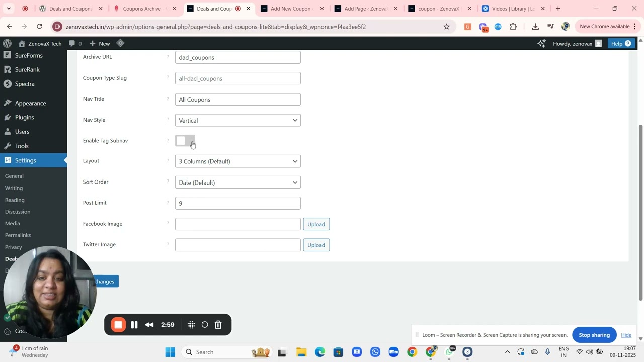Click the Post Limit field

pyautogui.click(x=238, y=203)
